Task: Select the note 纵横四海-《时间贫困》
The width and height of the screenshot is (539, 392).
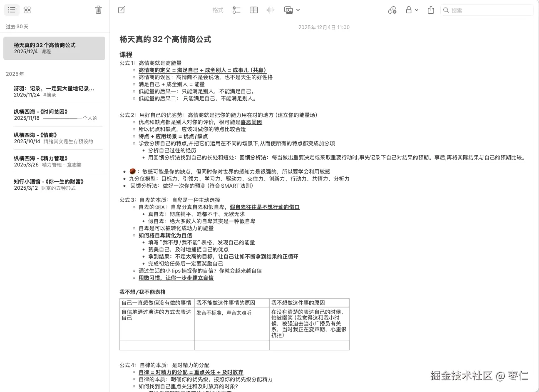Action: click(54, 115)
